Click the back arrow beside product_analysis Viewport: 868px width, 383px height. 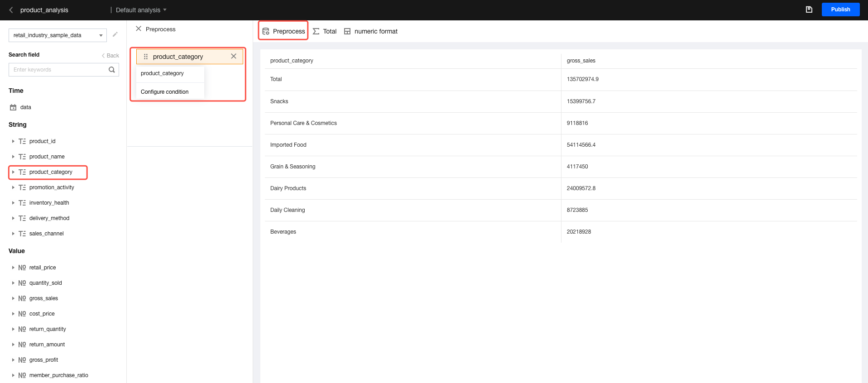[11, 10]
